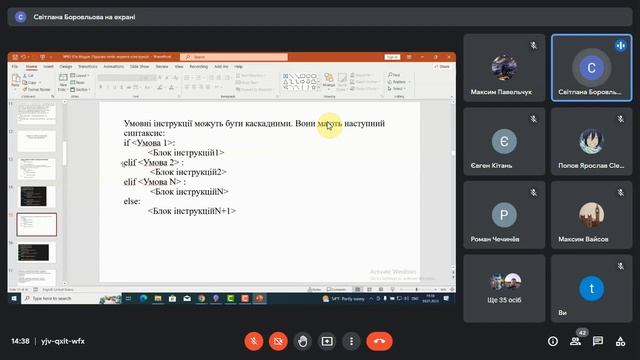Click the Replace button in Editing group
The image size is (640, 360).
click(x=398, y=82)
